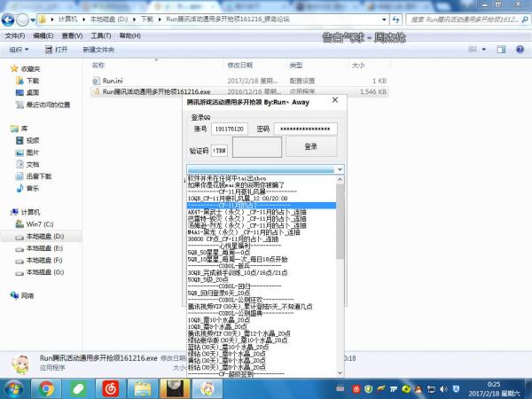The height and width of the screenshot is (399, 532).
Task: Click the 账号 account input field
Action: tap(230, 129)
